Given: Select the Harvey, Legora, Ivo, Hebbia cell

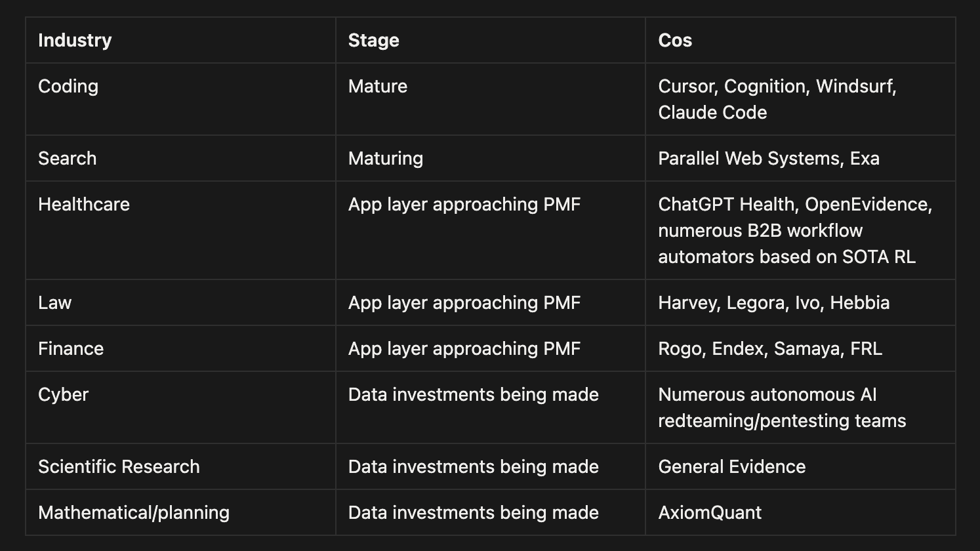Looking at the screenshot, I should (x=800, y=302).
